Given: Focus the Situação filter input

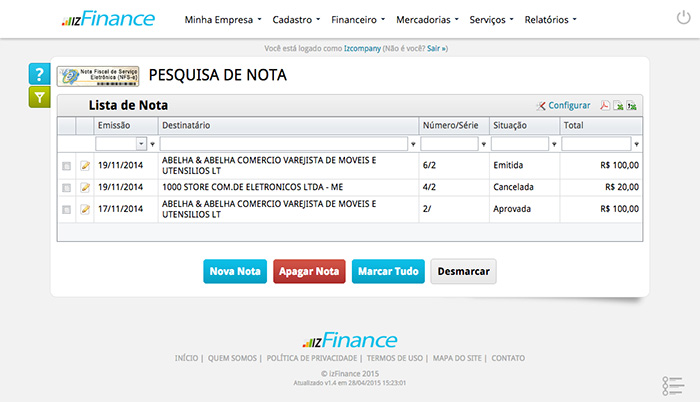Looking at the screenshot, I should 520,144.
